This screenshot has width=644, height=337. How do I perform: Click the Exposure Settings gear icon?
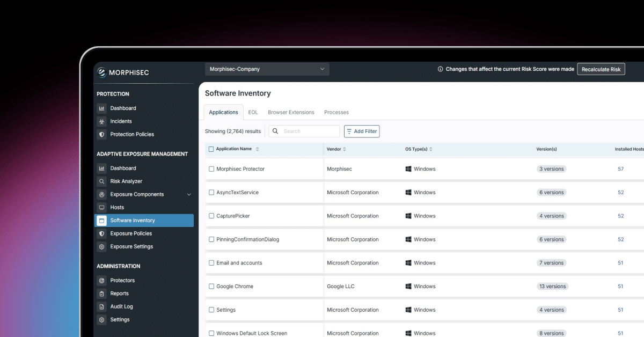101,247
